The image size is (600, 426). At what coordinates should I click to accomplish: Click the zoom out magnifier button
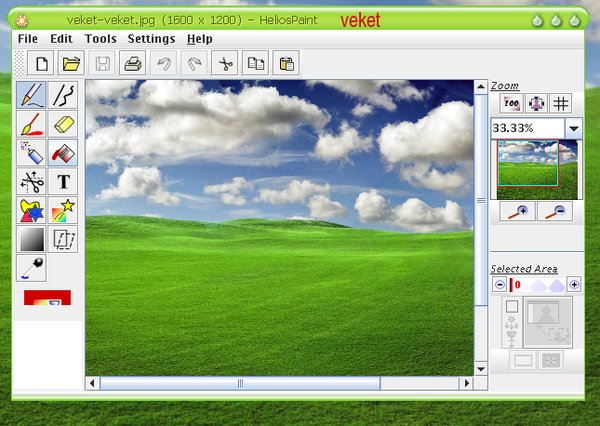[x=555, y=212]
